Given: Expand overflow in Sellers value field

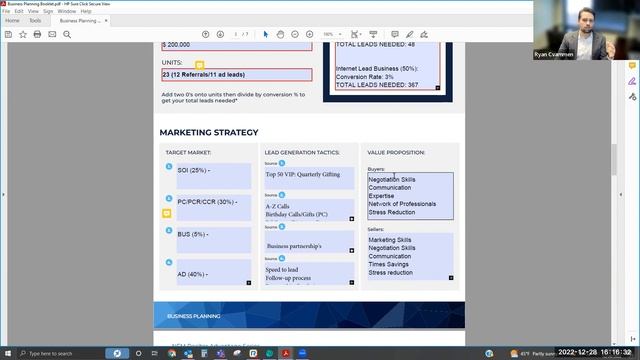Looking at the screenshot, I should point(451,278).
